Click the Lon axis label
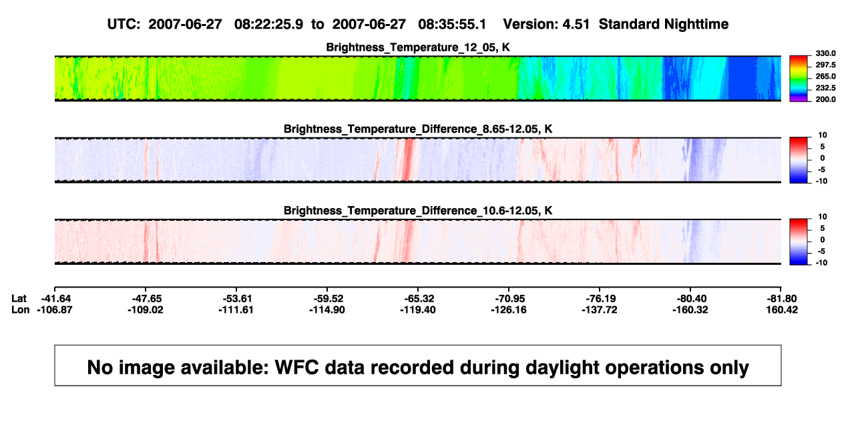This screenshot has width=868, height=445. click(21, 310)
